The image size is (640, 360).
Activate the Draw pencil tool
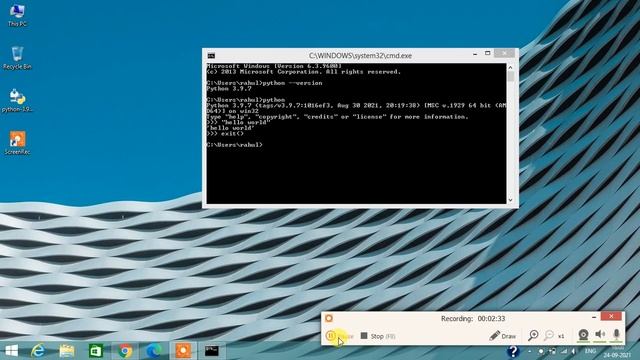[x=502, y=336]
